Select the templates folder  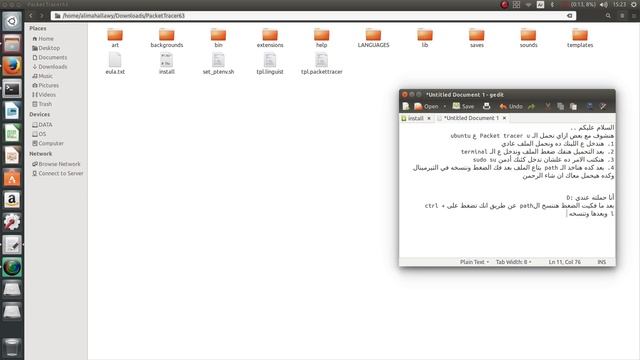(x=580, y=38)
